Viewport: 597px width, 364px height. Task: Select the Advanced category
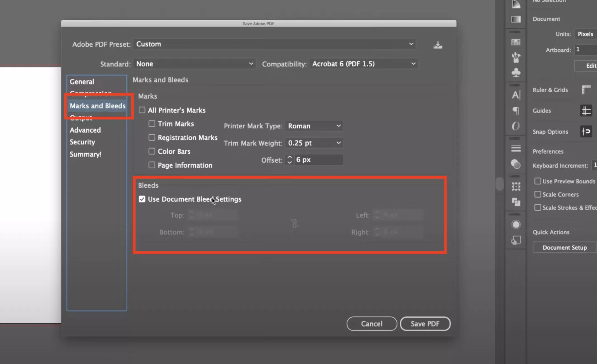pos(85,130)
